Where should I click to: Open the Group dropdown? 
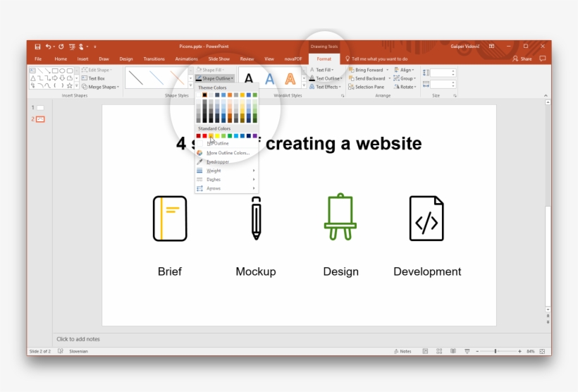(x=405, y=78)
